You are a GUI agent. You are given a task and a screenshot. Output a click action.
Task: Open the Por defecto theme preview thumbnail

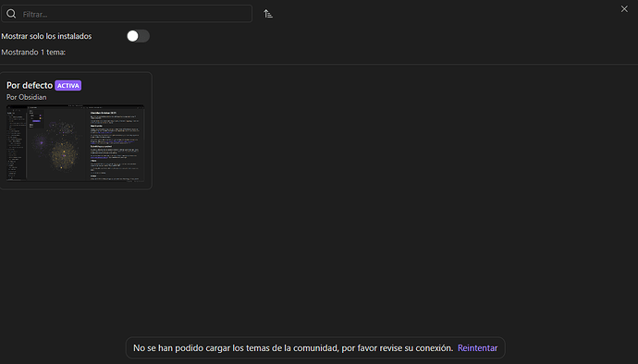pos(75,143)
